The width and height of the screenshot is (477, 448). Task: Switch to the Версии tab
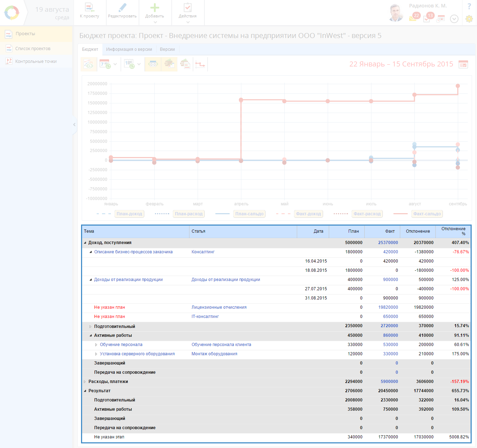click(167, 49)
